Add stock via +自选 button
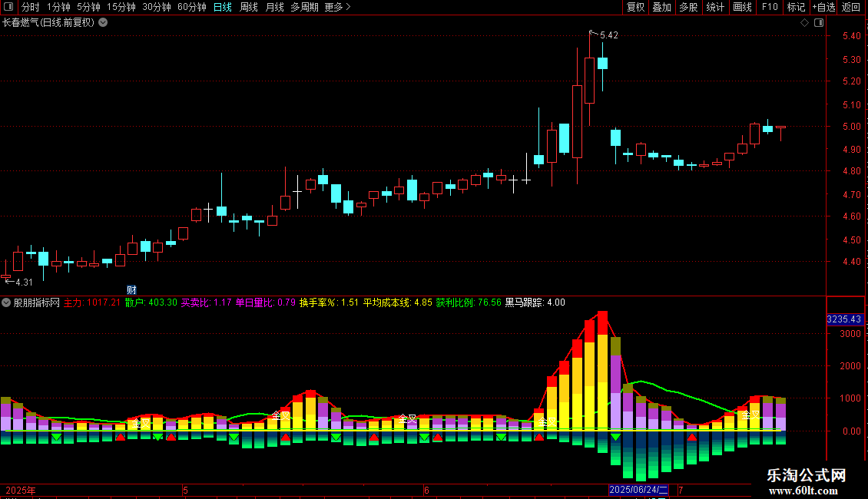868x499 pixels. coord(823,7)
